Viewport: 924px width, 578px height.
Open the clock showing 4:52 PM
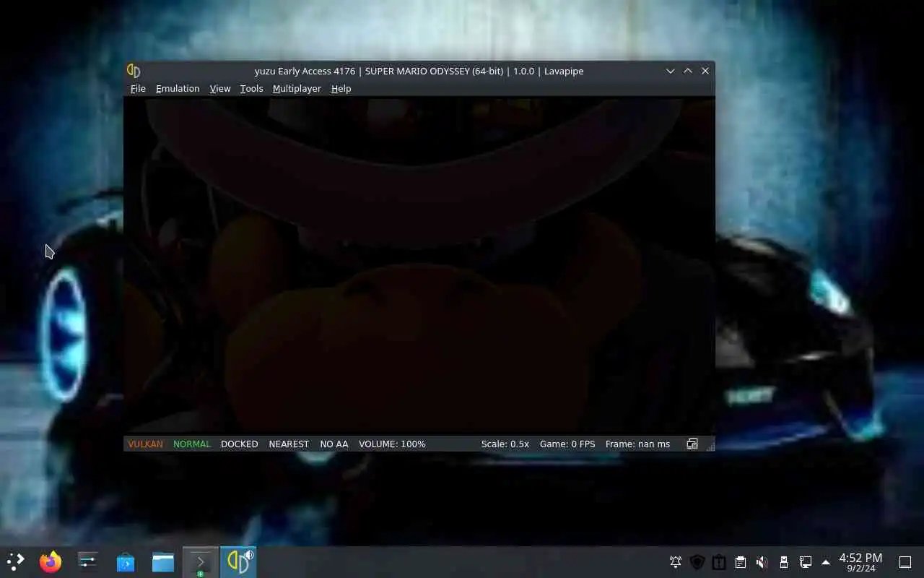pyautogui.click(x=860, y=562)
